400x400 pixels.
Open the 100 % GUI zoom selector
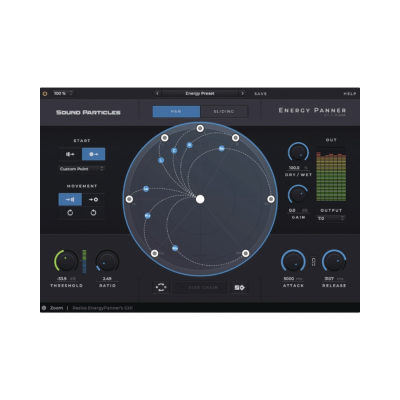[x=63, y=93]
